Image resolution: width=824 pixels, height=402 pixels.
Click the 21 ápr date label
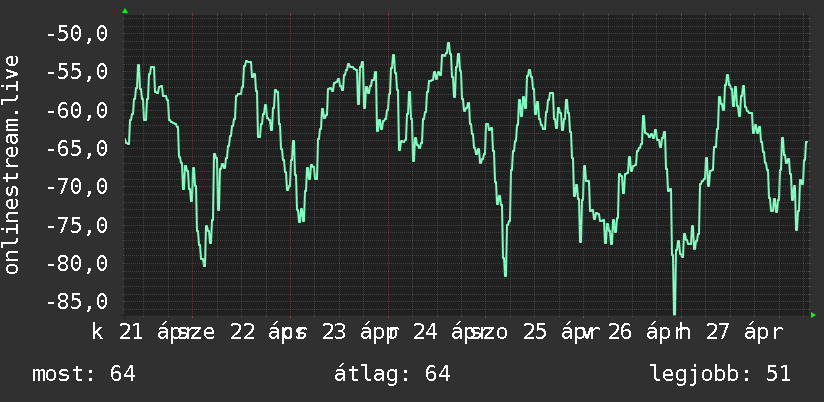coord(151,333)
